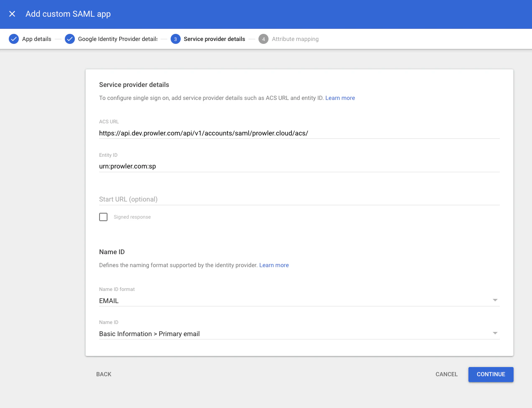Click the step 3 numbered circle icon

175,38
